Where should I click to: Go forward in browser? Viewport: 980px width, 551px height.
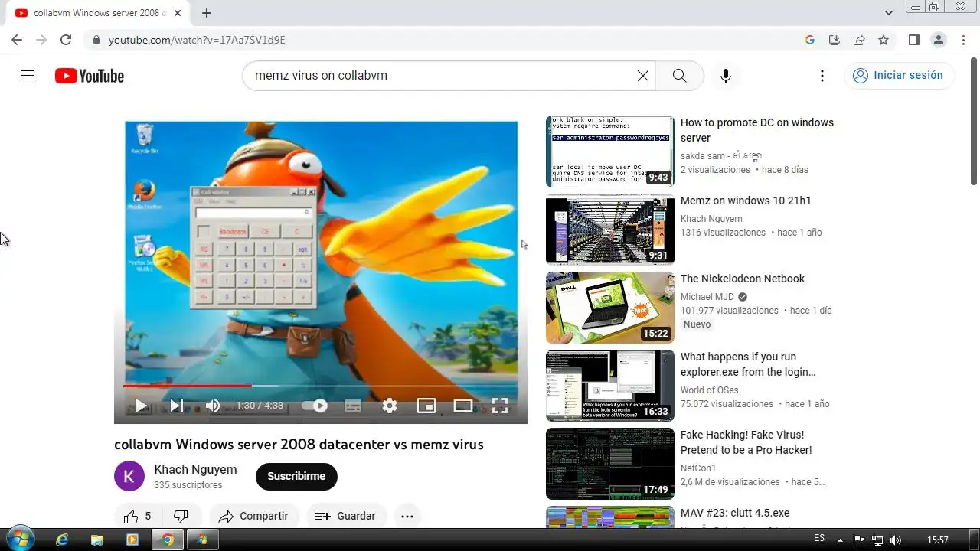coord(41,40)
